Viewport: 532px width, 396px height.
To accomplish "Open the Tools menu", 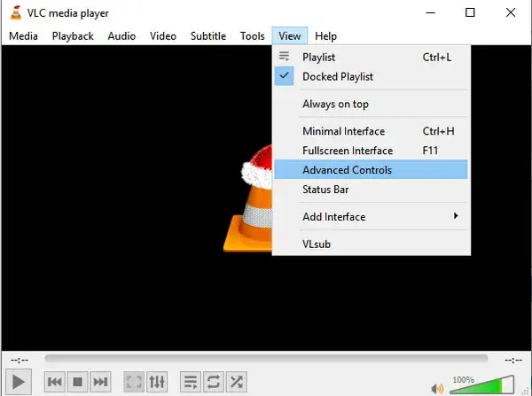I will (x=252, y=36).
